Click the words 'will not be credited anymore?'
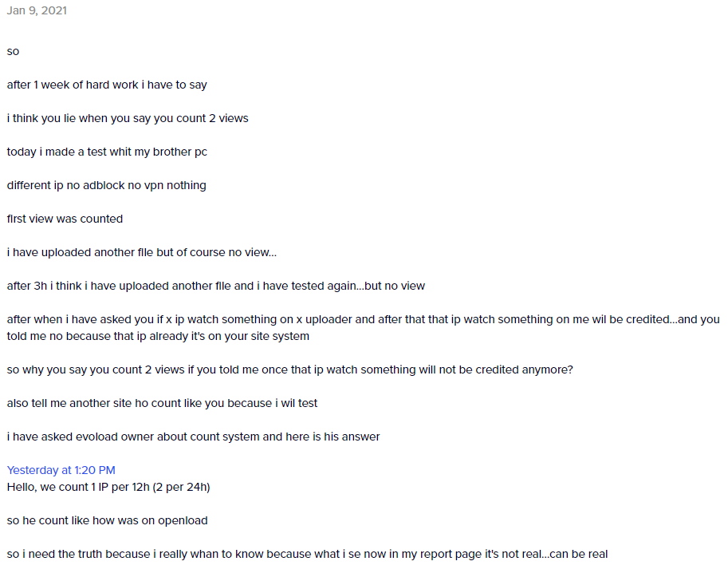Viewport: 728px width, 573px height. [x=496, y=369]
